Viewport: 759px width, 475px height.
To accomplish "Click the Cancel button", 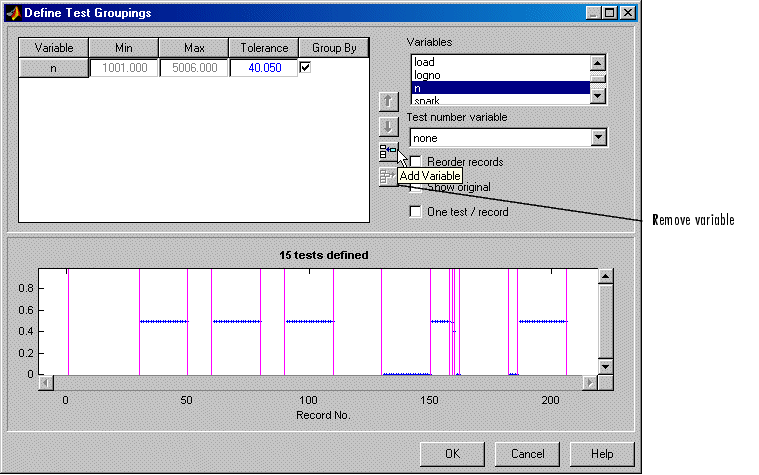I will pos(527,454).
